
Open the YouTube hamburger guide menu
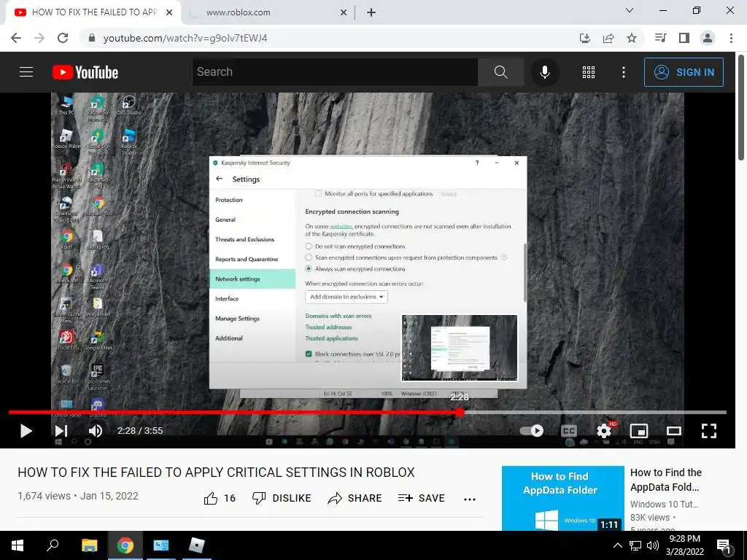click(26, 72)
